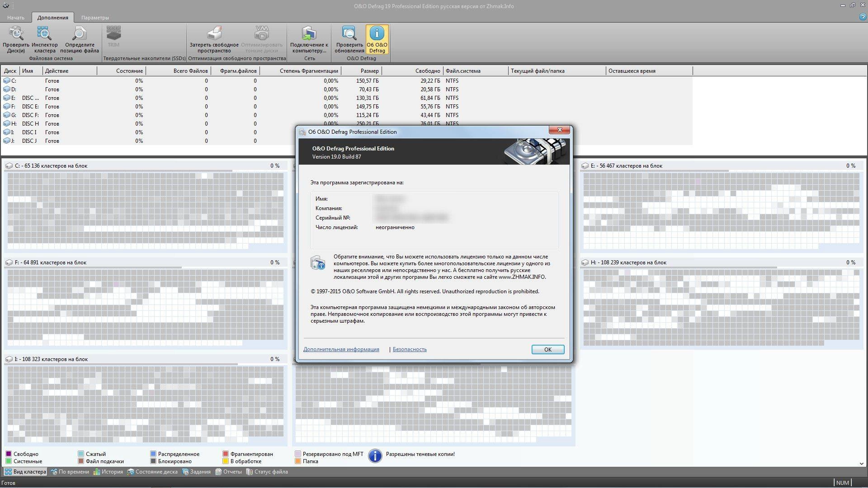Sort by the Диск column header
The width and height of the screenshot is (868, 488).
(x=10, y=71)
